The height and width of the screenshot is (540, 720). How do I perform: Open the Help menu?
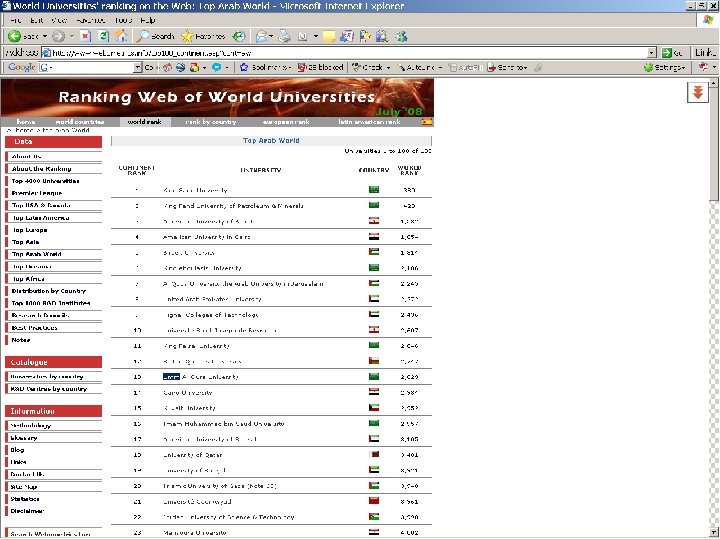(148, 20)
